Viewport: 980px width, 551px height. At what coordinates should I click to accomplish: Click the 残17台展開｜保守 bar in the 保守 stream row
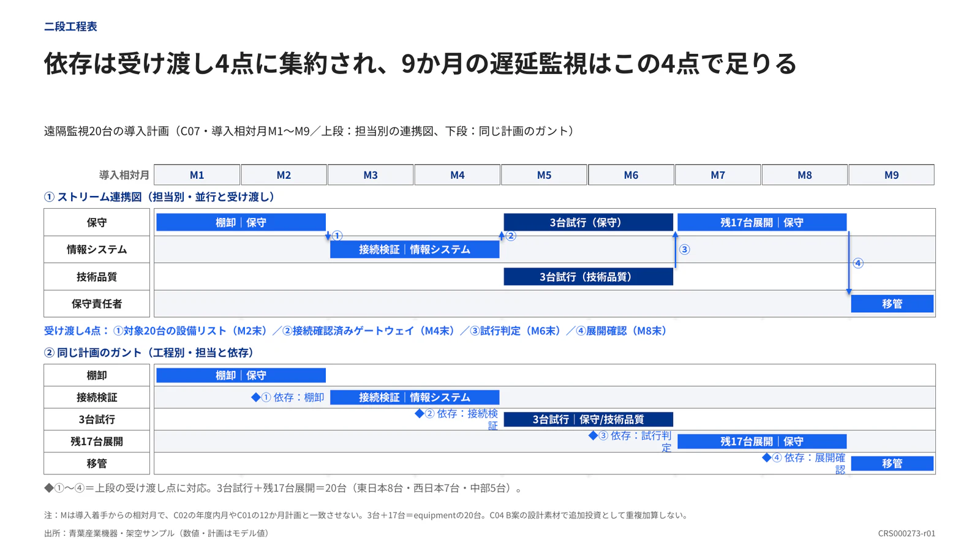[762, 222]
